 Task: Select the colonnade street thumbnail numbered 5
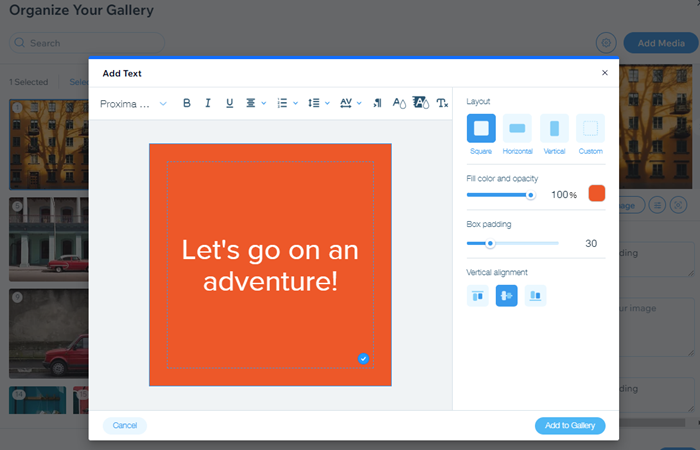[49, 239]
